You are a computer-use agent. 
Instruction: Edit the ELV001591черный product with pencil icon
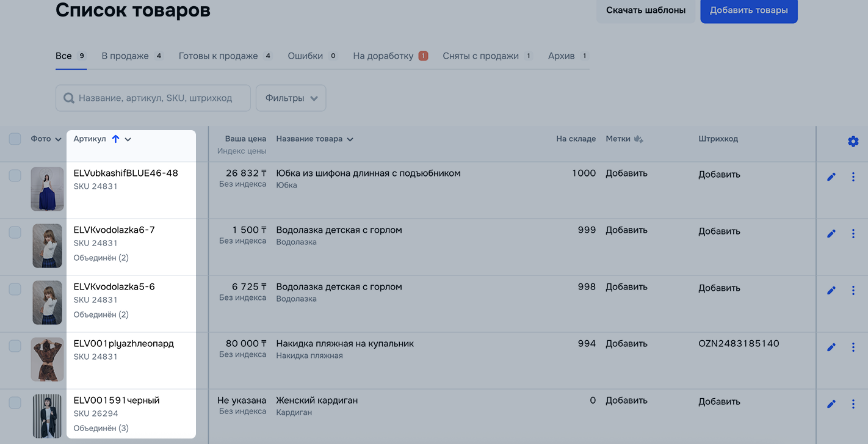831,404
